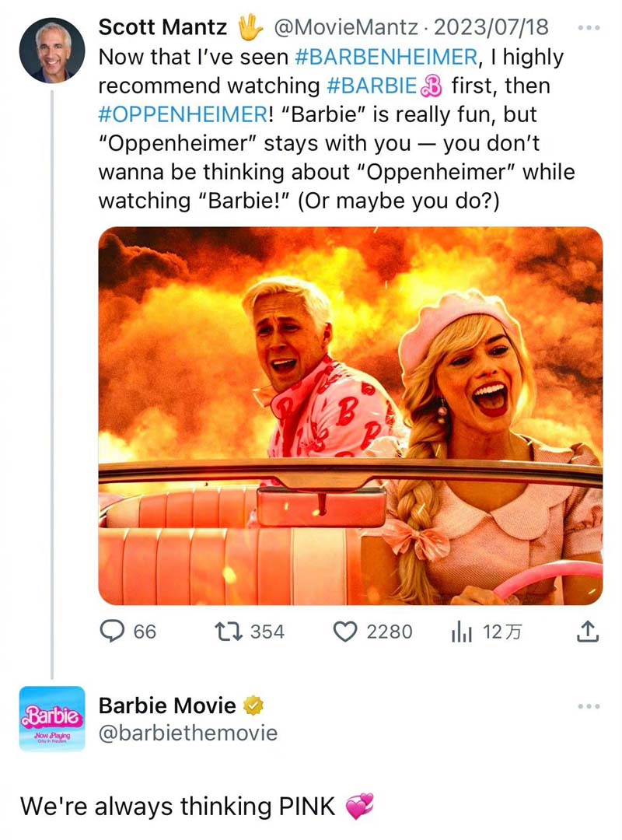Retweet Scott Mantz's Barbenheimer post
The height and width of the screenshot is (840, 622).
229,631
